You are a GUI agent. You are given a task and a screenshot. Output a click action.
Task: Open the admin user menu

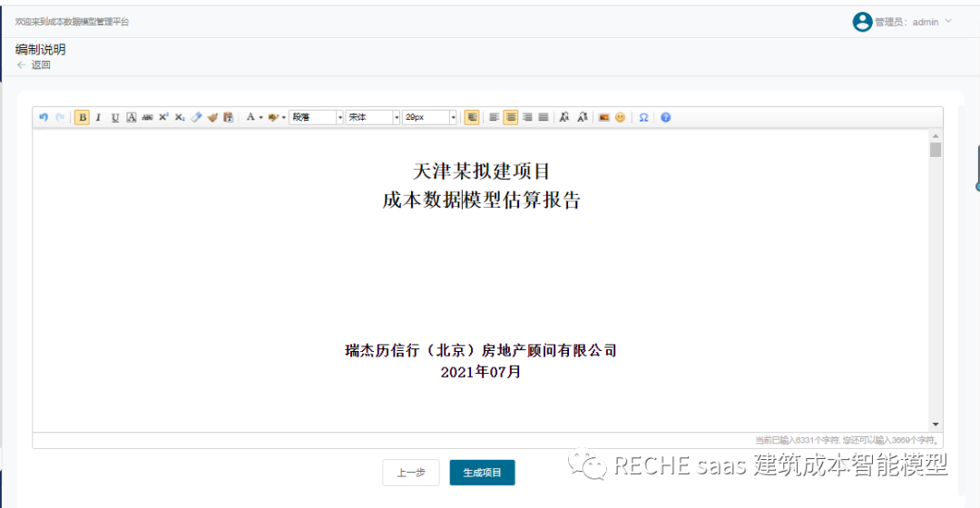pos(904,22)
